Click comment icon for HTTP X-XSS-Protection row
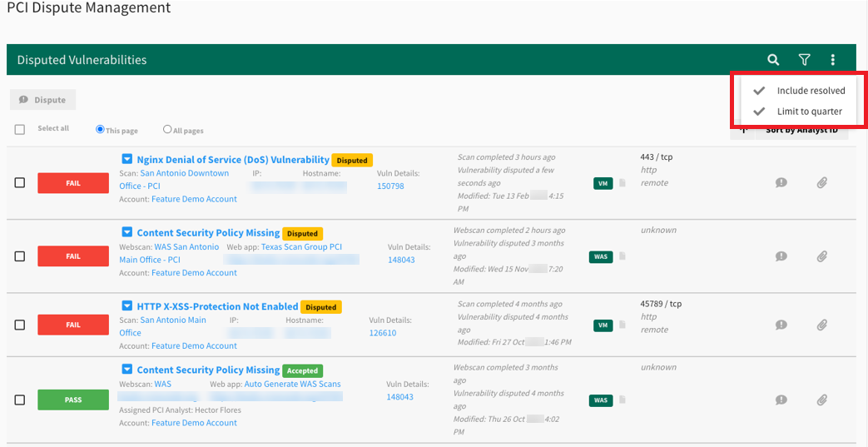This screenshot has width=868, height=447. 781,325
